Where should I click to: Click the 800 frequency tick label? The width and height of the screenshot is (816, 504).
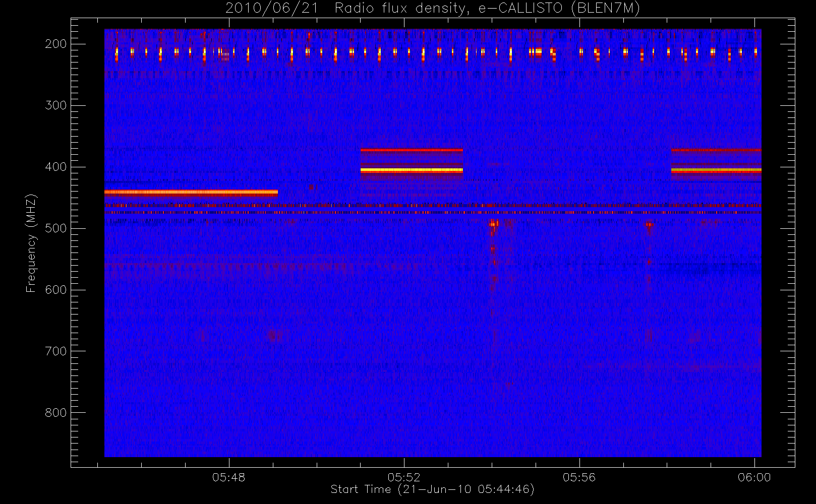click(x=56, y=413)
